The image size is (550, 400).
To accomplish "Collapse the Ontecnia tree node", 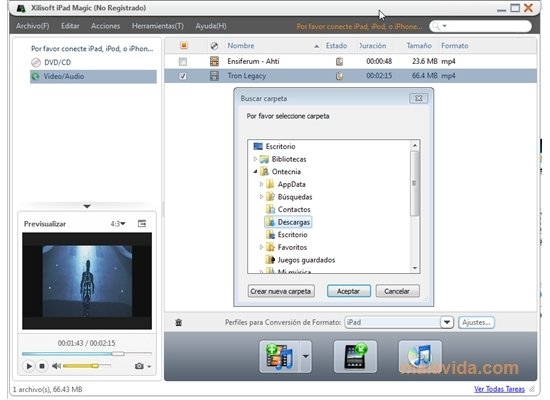I will pos(255,172).
